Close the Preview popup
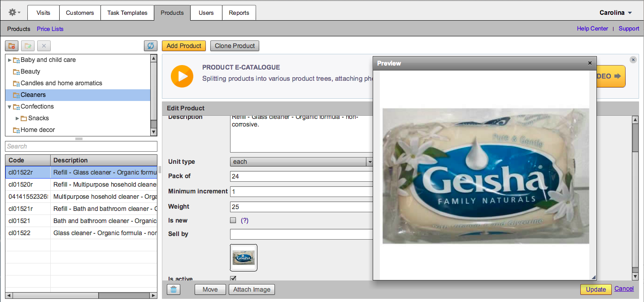The height and width of the screenshot is (302, 644). tap(590, 63)
